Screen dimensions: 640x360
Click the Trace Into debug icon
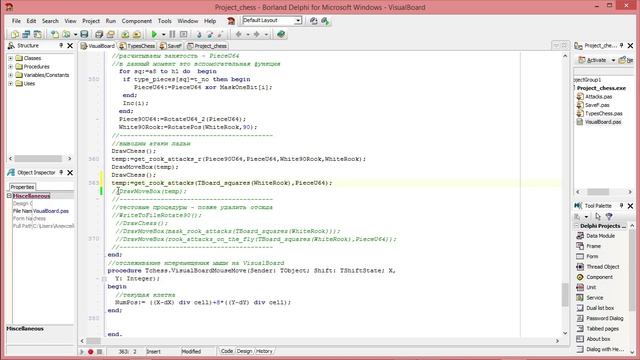click(199, 34)
